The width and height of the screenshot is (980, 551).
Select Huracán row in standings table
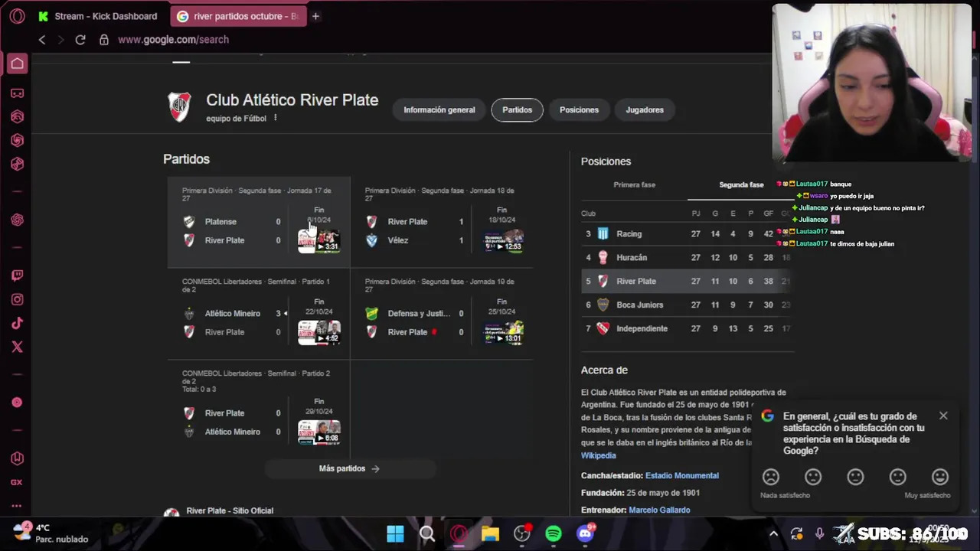(687, 257)
